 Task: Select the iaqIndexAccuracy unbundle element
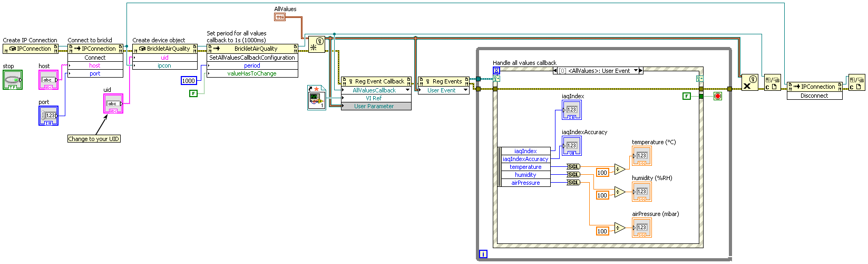click(x=525, y=159)
